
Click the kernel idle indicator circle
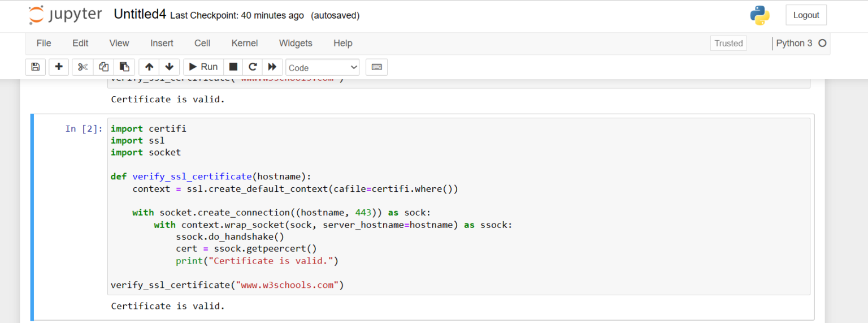[x=822, y=43]
